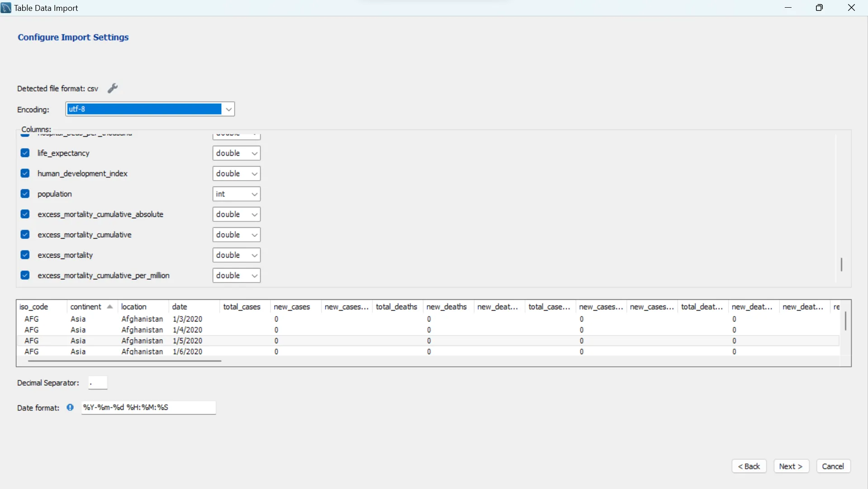Proceed with the Next button
Screen dimensions: 868x489
791,466
